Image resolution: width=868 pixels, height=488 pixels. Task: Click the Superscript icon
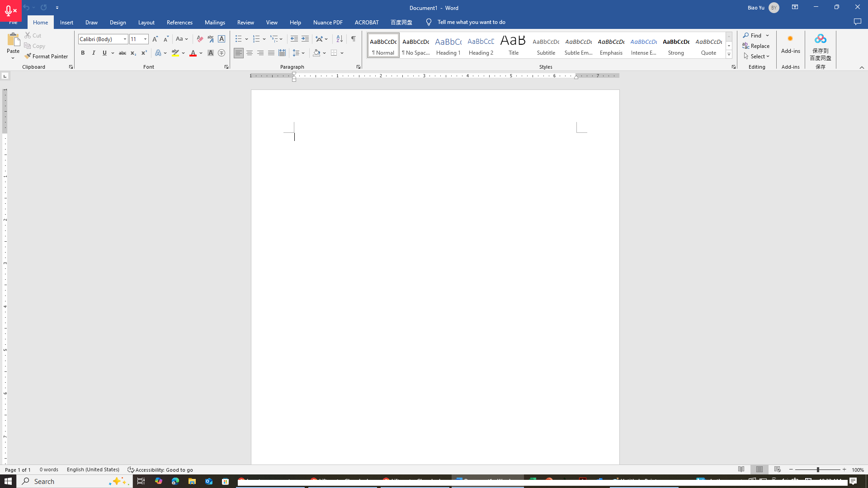coord(144,53)
